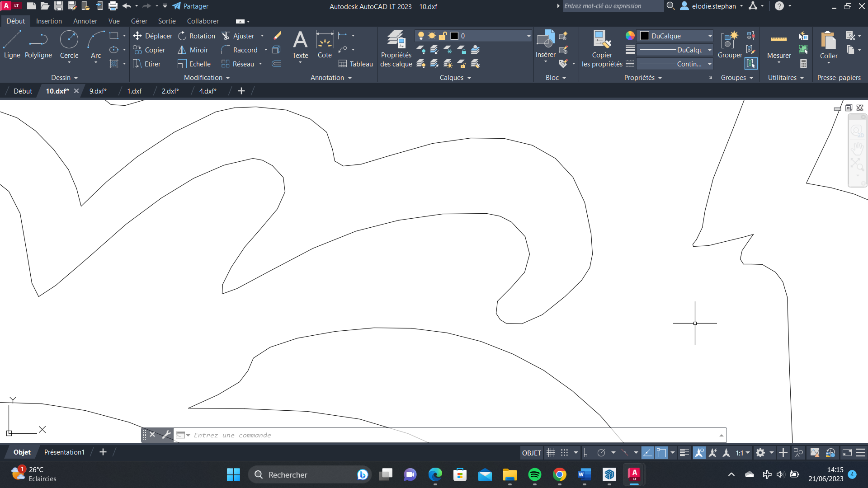Open Spotify from the taskbar

tap(534, 475)
